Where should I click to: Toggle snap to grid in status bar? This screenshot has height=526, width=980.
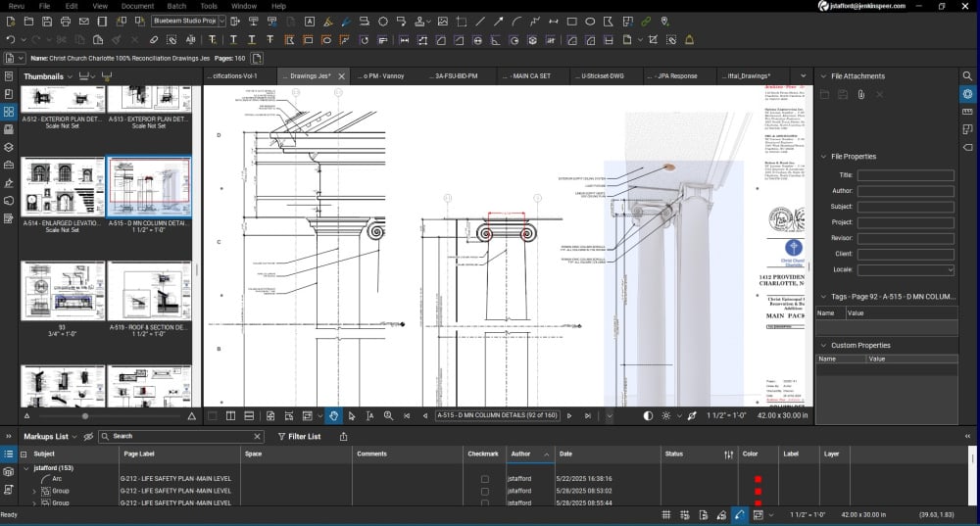pyautogui.click(x=685, y=515)
